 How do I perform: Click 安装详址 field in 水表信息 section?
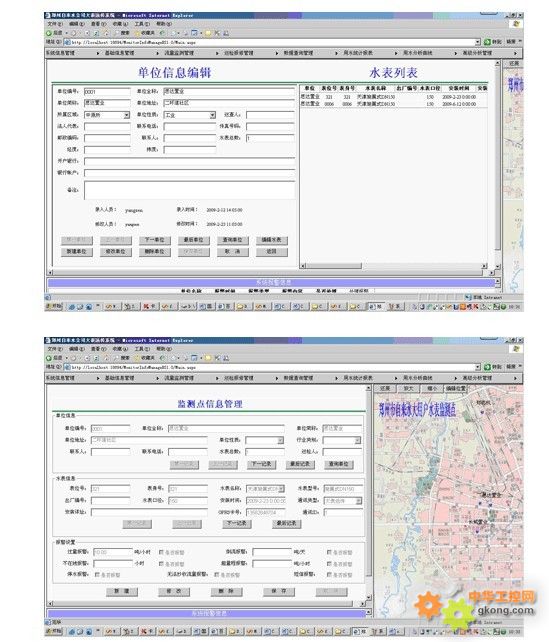click(149, 513)
